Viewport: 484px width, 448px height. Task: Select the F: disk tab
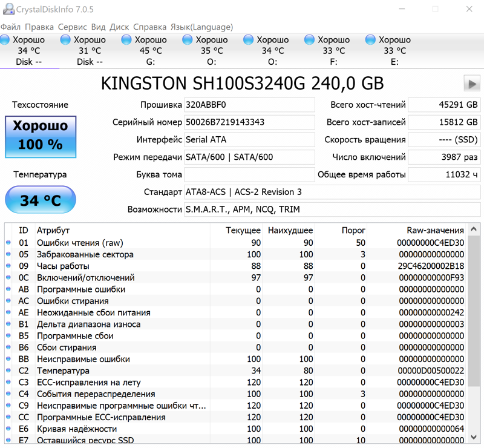(x=334, y=51)
